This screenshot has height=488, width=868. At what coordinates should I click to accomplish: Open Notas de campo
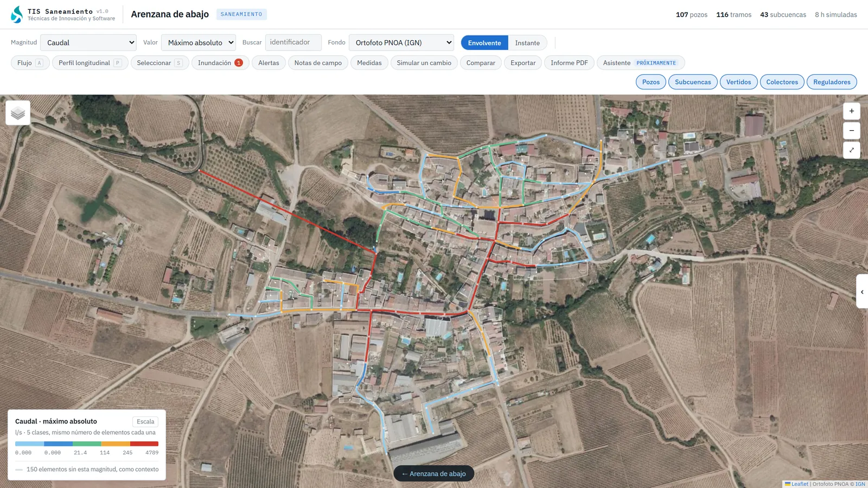click(x=318, y=63)
